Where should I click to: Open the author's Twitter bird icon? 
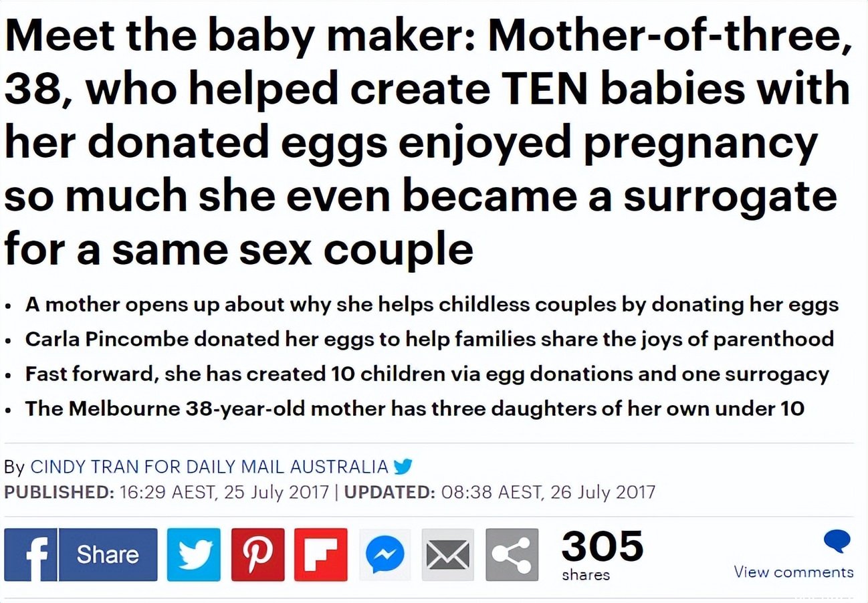coord(403,465)
